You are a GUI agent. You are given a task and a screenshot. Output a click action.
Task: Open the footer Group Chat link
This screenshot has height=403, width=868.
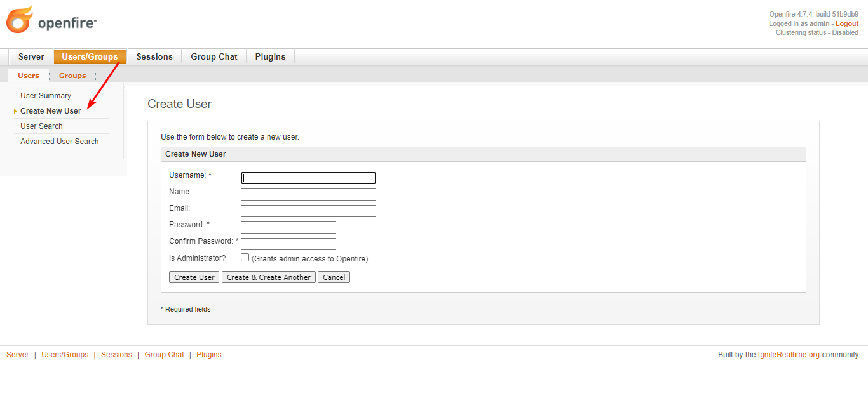coord(164,355)
